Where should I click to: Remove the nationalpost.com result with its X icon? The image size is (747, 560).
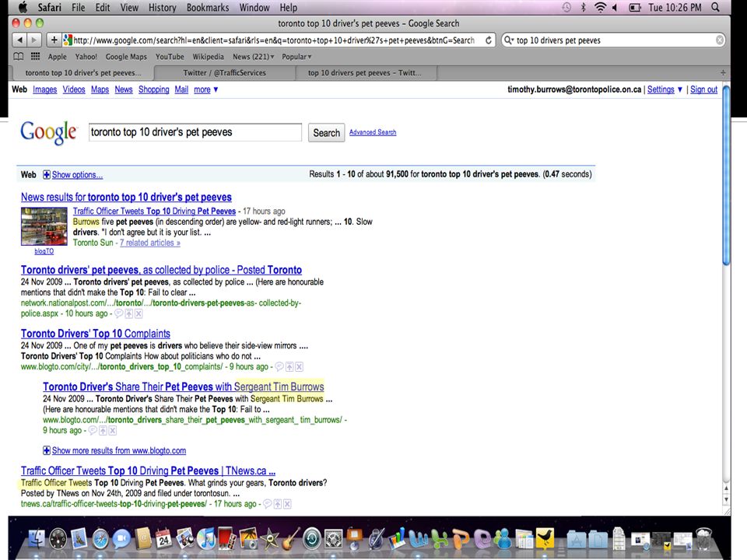pos(139,313)
